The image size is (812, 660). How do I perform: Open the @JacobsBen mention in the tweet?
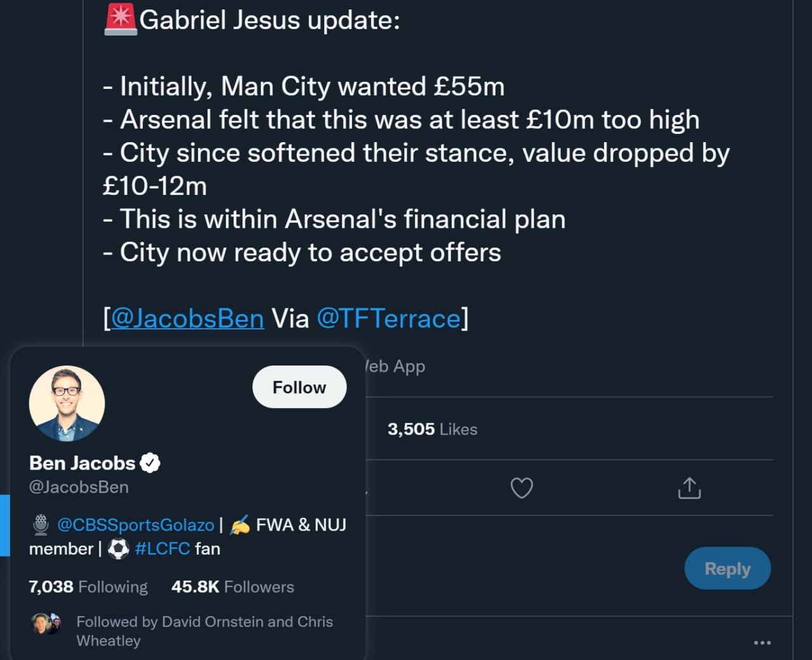pyautogui.click(x=187, y=319)
